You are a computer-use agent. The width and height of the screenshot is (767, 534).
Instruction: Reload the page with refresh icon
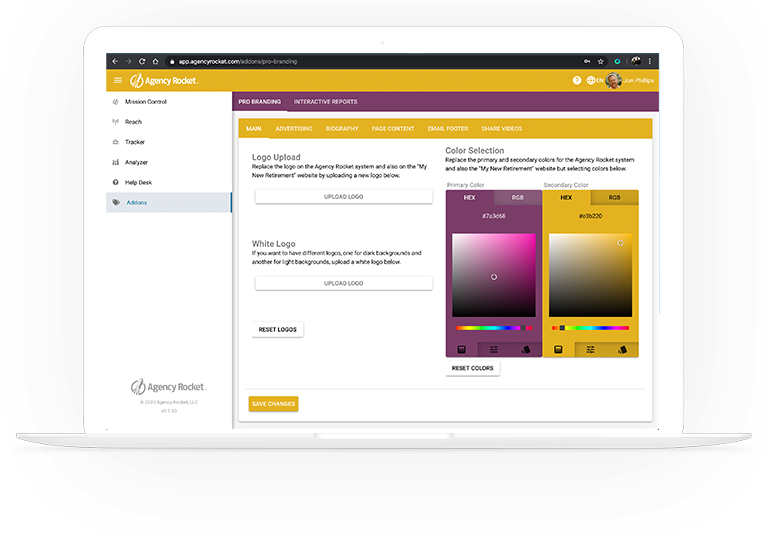(142, 61)
